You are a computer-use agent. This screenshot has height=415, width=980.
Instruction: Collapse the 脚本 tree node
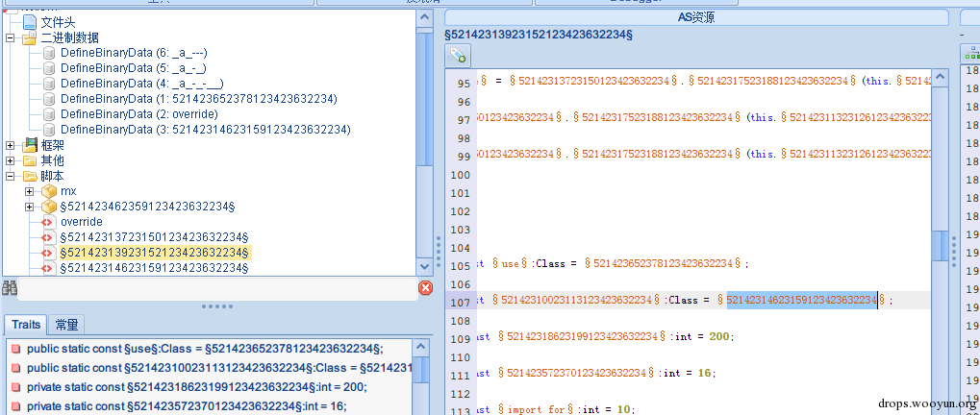pos(10,176)
